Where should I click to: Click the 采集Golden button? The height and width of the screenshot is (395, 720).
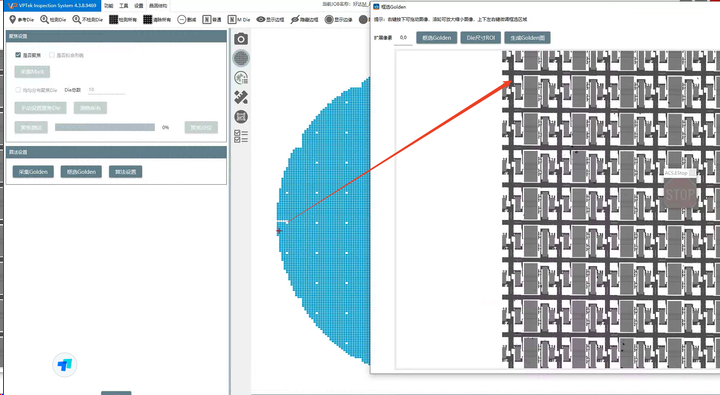coord(33,172)
